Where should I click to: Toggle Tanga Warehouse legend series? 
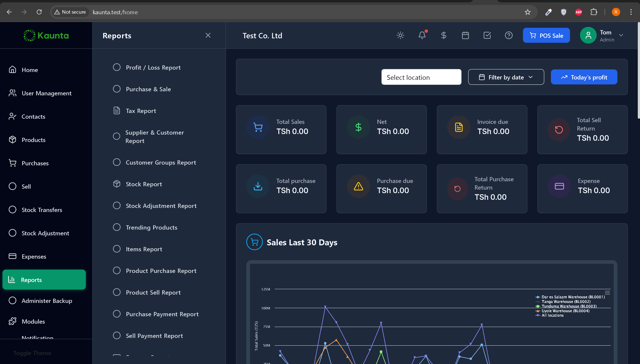pyautogui.click(x=563, y=301)
